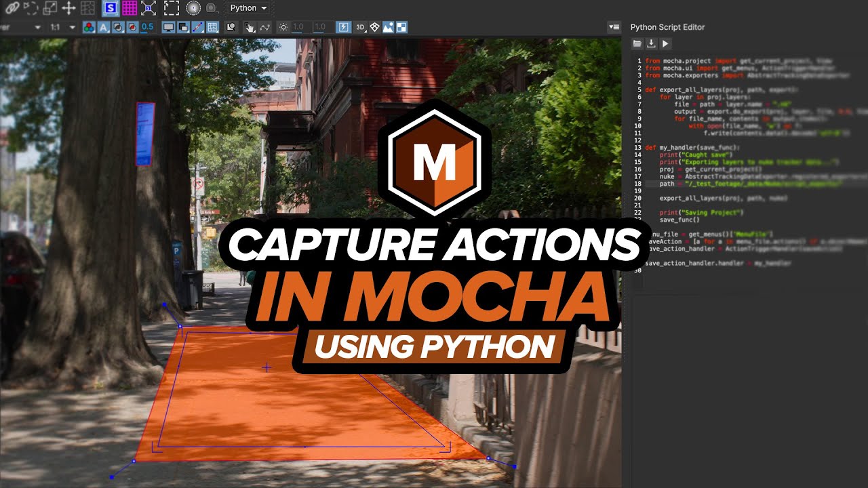The image size is (868, 488).
Task: Click the brightness sun icon
Action: point(283,27)
